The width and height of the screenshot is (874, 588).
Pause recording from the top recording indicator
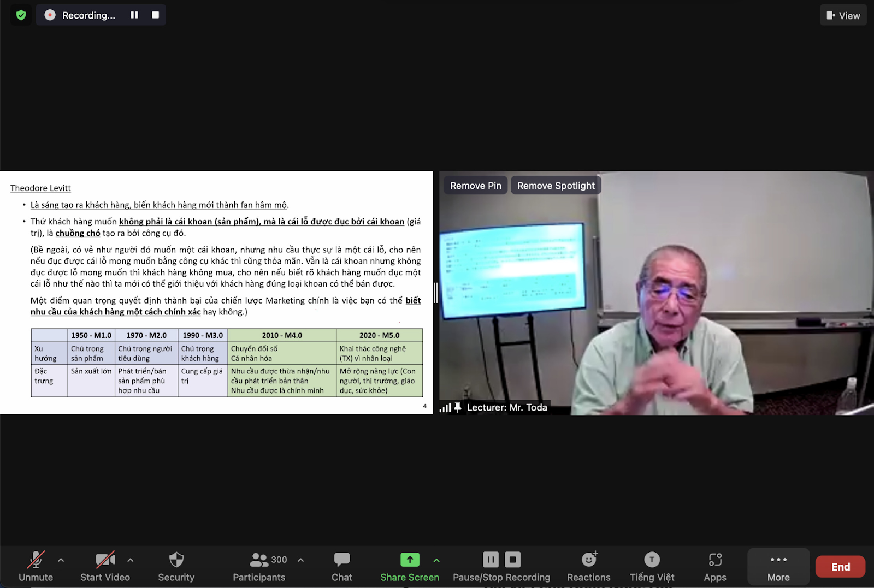click(134, 15)
